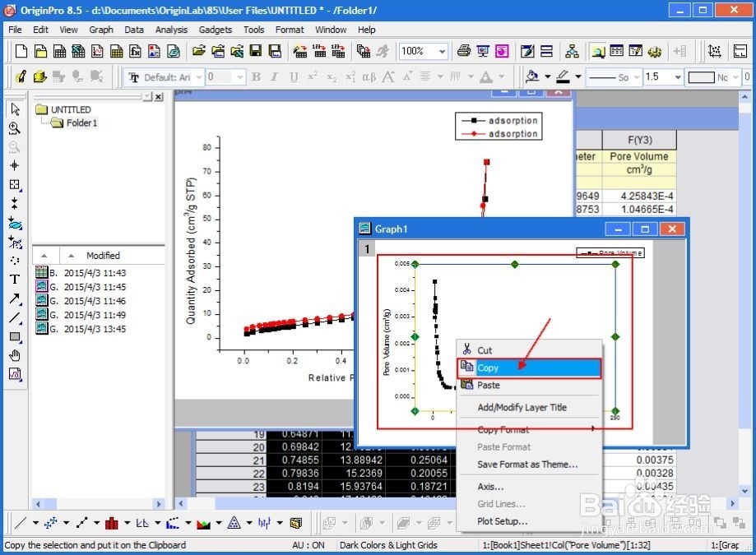The height and width of the screenshot is (555, 756).
Task: Select the Pan hand tool
Action: 15,355
